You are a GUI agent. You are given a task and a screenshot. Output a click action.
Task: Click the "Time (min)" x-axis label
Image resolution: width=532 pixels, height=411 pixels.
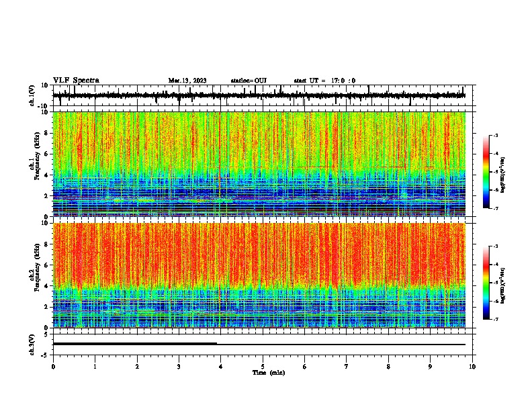click(x=269, y=373)
